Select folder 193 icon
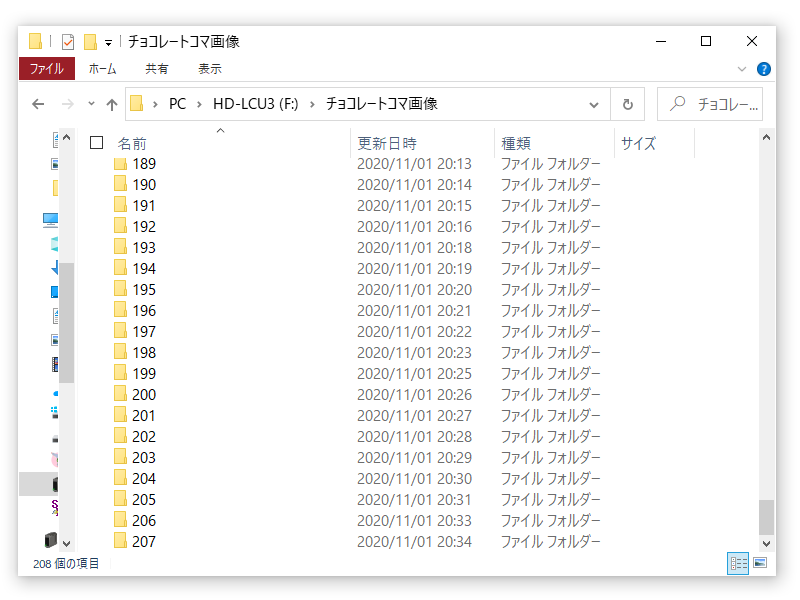800x600 pixels. click(120, 246)
